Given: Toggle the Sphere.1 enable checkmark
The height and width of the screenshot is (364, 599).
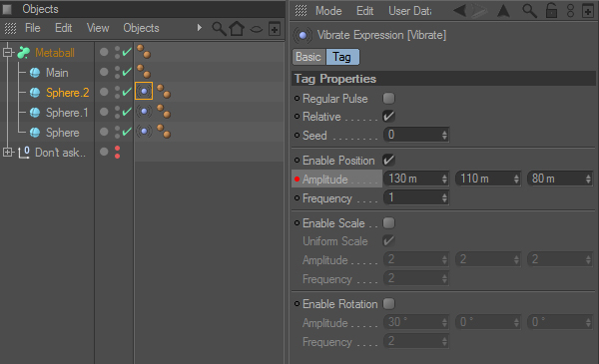Looking at the screenshot, I should coord(127,111).
